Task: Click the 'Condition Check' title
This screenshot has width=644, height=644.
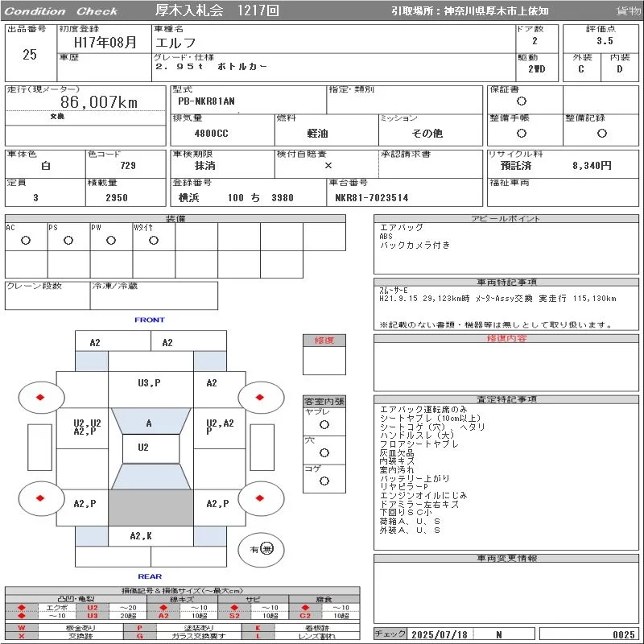Action: [61, 11]
